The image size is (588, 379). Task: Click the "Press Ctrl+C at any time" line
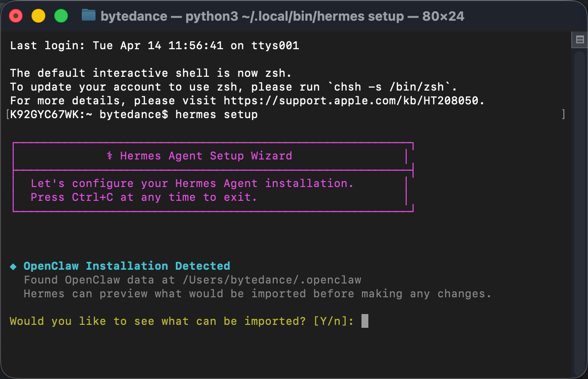(144, 197)
